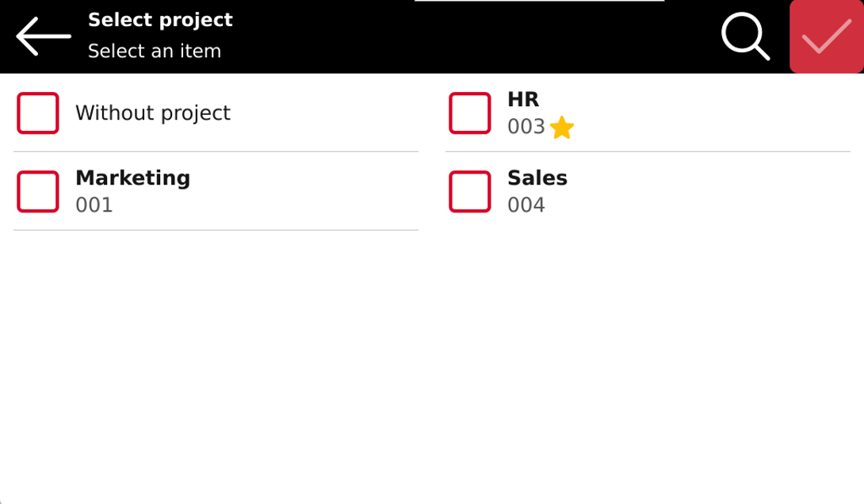Click the empty area of the HR row

point(711,113)
